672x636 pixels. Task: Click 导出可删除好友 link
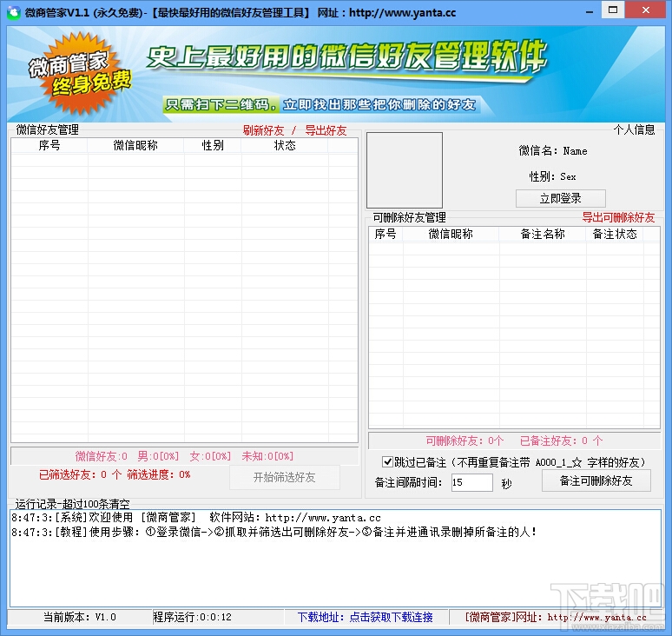618,217
